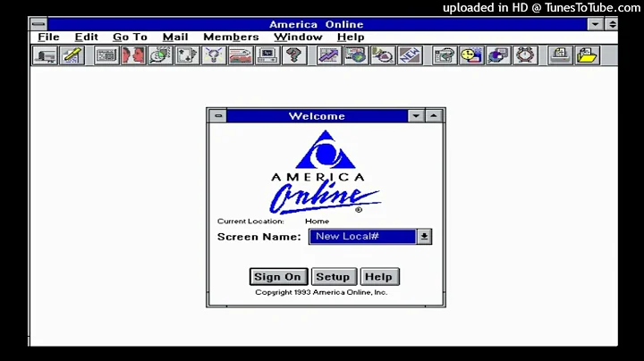Click the question mark toolbar icon
This screenshot has height=361, width=644.
point(294,55)
